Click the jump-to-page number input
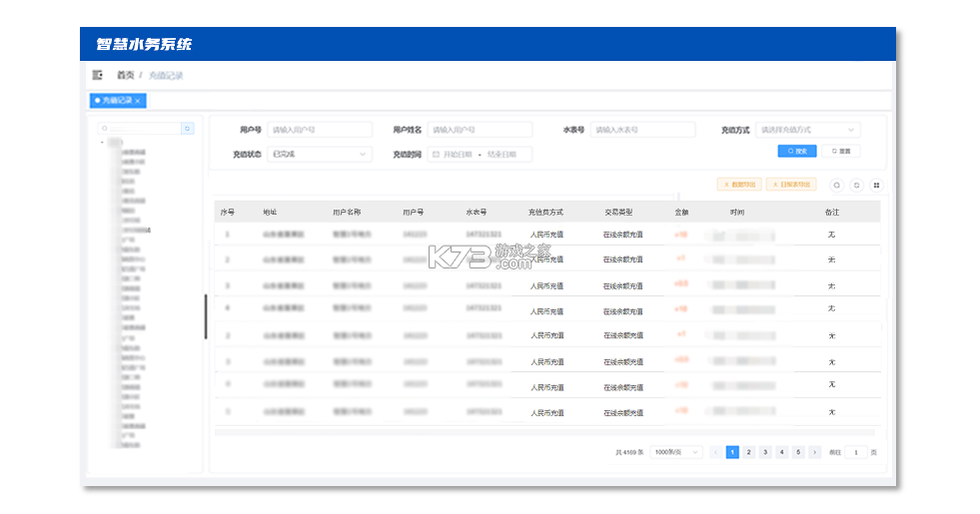The width and height of the screenshot is (980, 514). coord(855,452)
